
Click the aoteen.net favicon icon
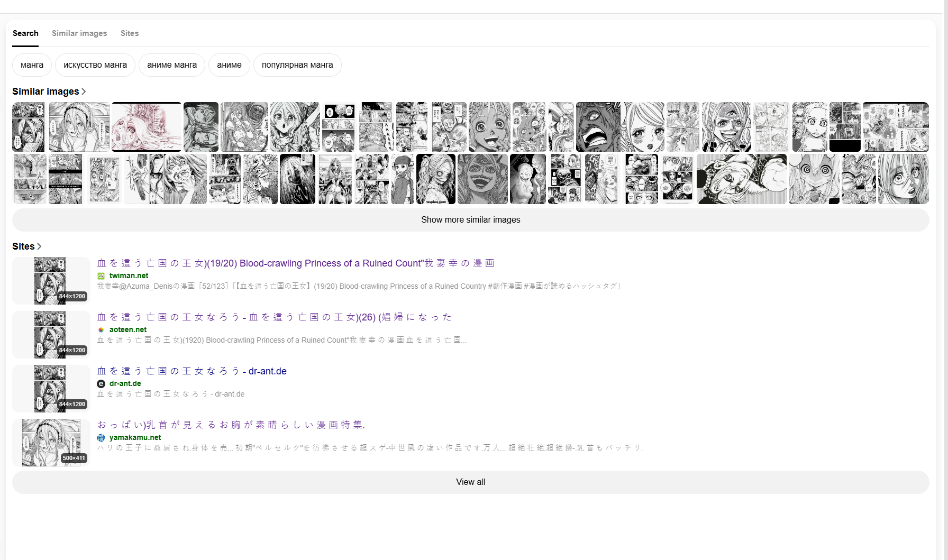[x=101, y=329]
